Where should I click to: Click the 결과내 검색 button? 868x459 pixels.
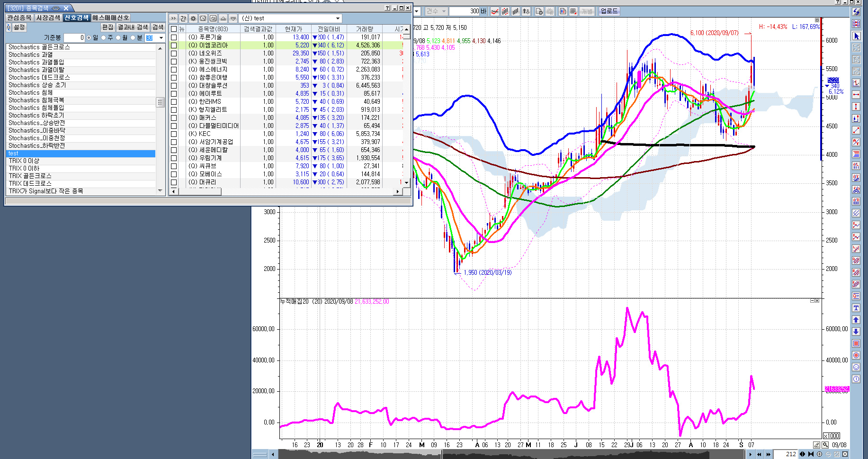click(133, 27)
